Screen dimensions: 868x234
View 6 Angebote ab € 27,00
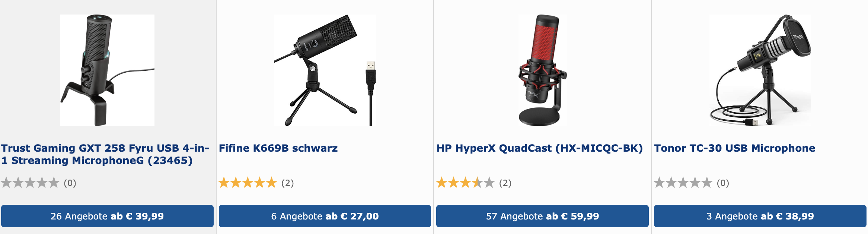click(x=325, y=216)
